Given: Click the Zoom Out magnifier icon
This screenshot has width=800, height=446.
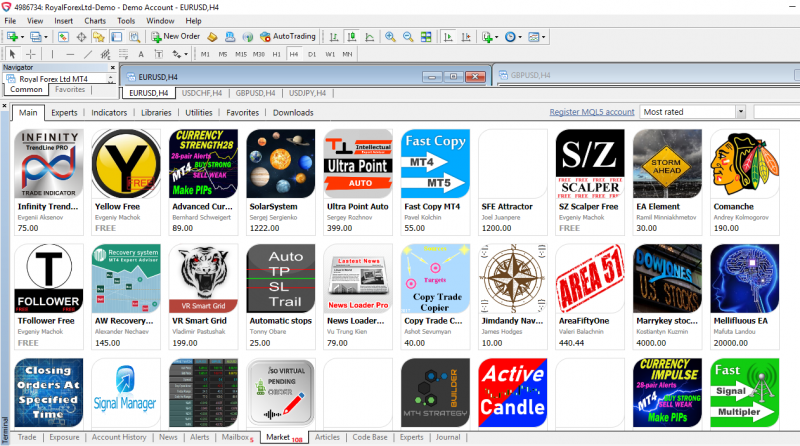Looking at the screenshot, I should click(408, 37).
